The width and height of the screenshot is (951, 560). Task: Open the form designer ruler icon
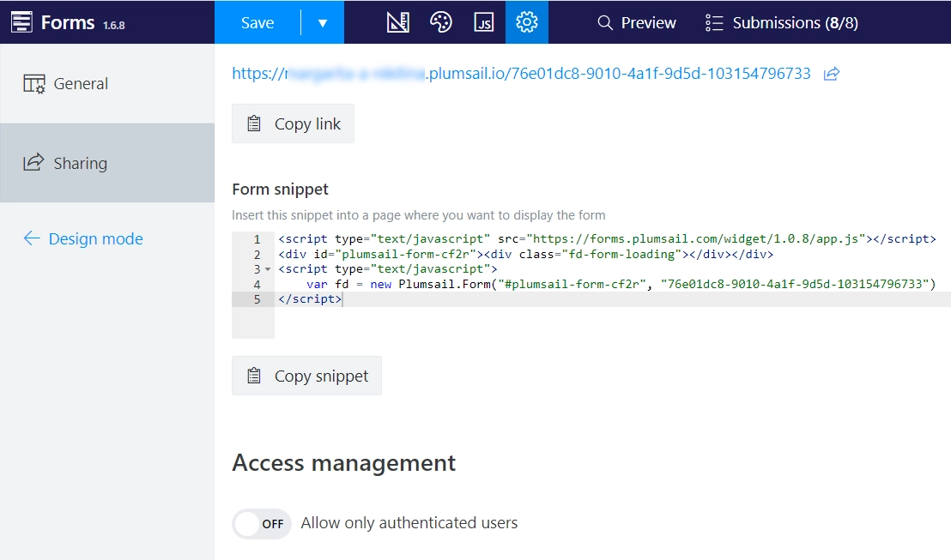click(398, 22)
